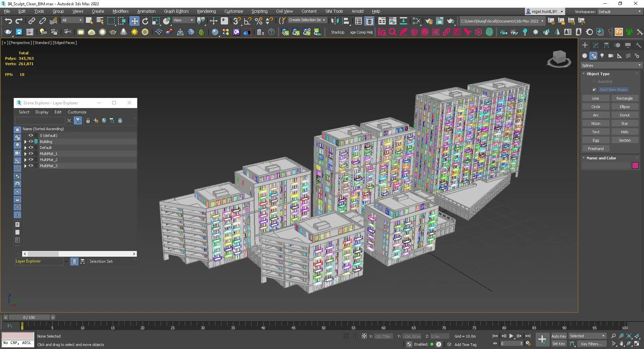The height and width of the screenshot is (349, 644).
Task: Switch to the Modify command panel tab
Action: pos(596,45)
